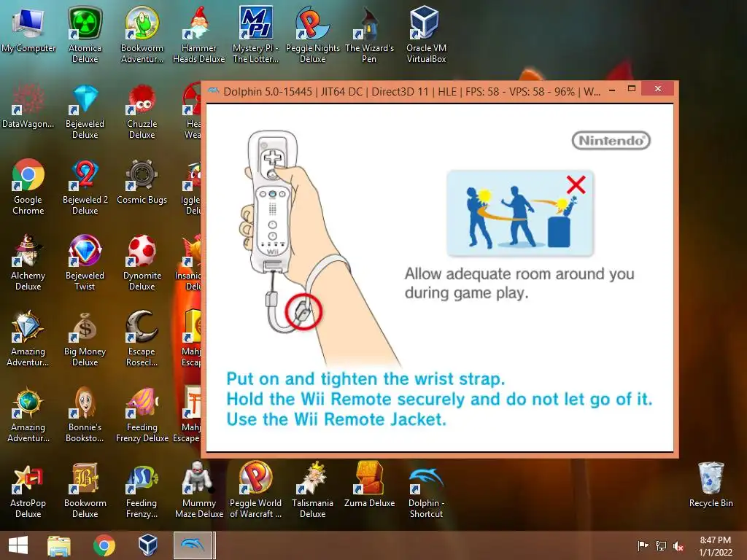Open Bejeweled Twist shortcut
Image resolution: width=747 pixels, height=560 pixels.
coord(85,262)
